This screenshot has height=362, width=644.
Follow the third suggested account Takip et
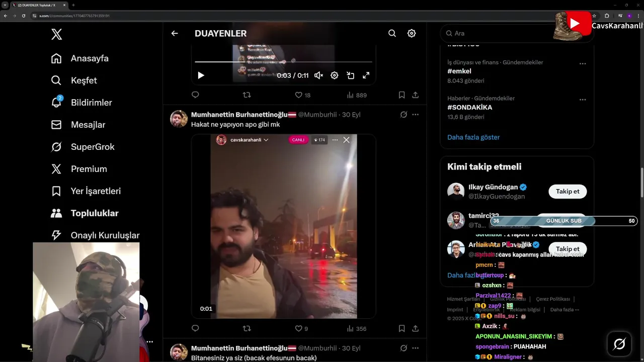point(568,249)
